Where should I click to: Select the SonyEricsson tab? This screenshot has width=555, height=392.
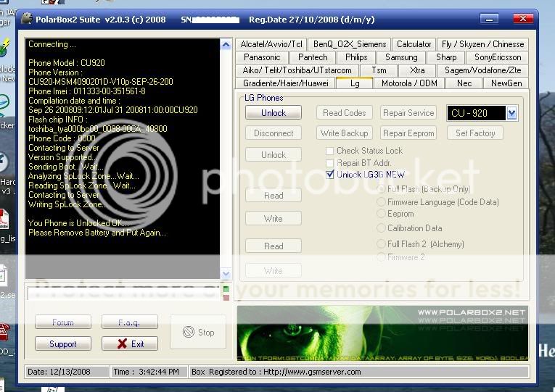tap(497, 57)
